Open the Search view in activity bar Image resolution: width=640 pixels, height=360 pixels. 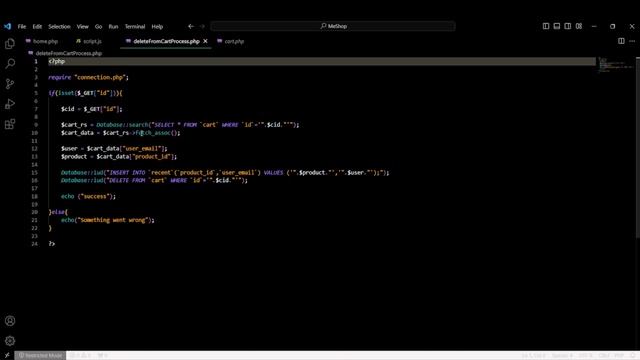(10, 63)
